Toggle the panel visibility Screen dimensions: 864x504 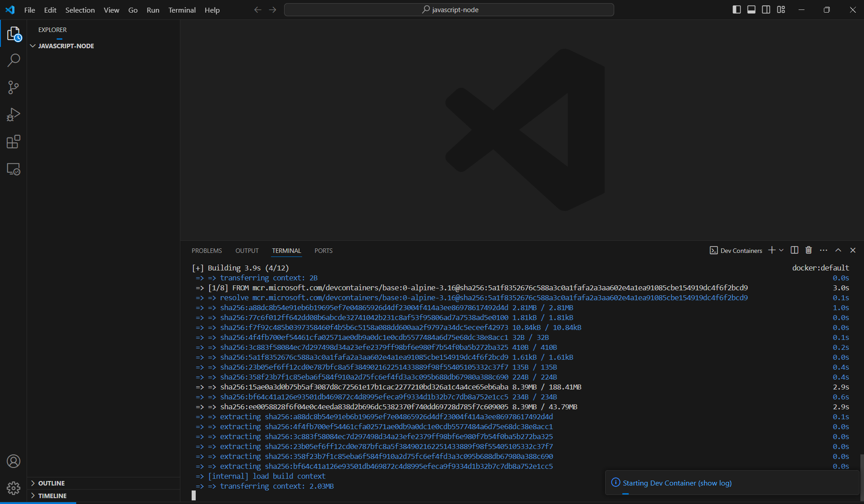[x=751, y=9]
